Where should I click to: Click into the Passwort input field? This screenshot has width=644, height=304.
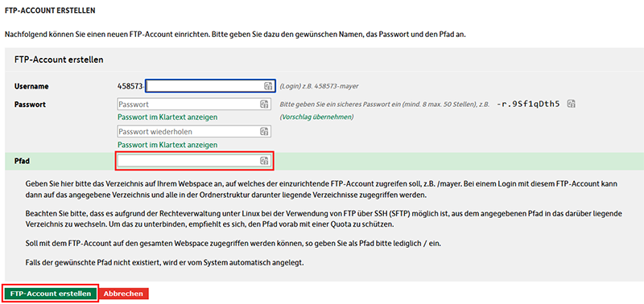194,105
